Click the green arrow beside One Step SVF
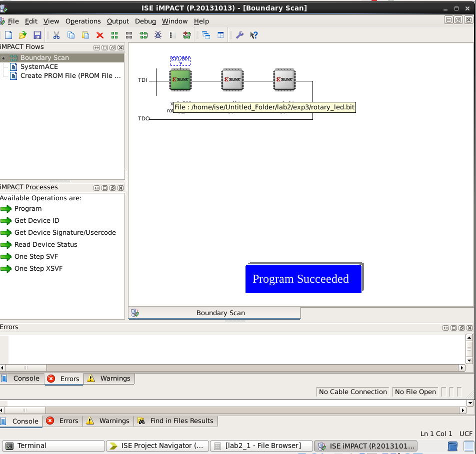The image size is (476, 454). [x=6, y=257]
